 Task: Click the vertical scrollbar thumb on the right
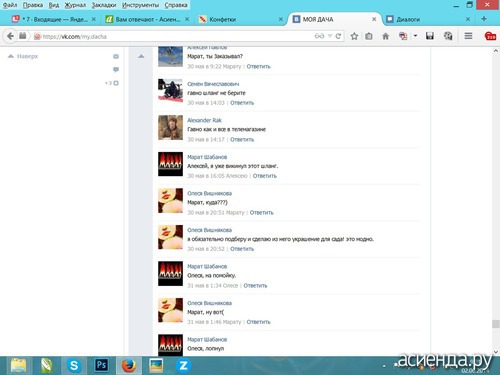click(496, 324)
